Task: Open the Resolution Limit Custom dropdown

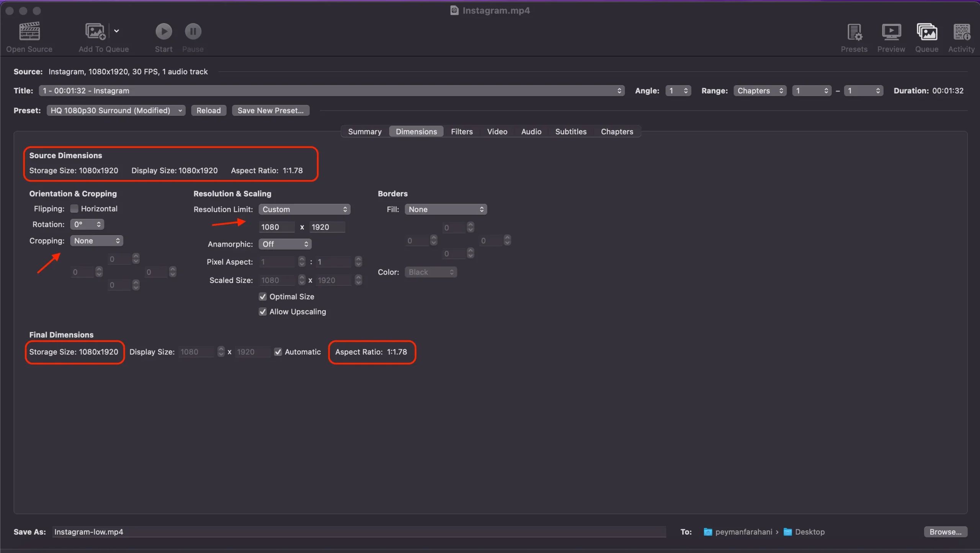Action: (x=304, y=209)
